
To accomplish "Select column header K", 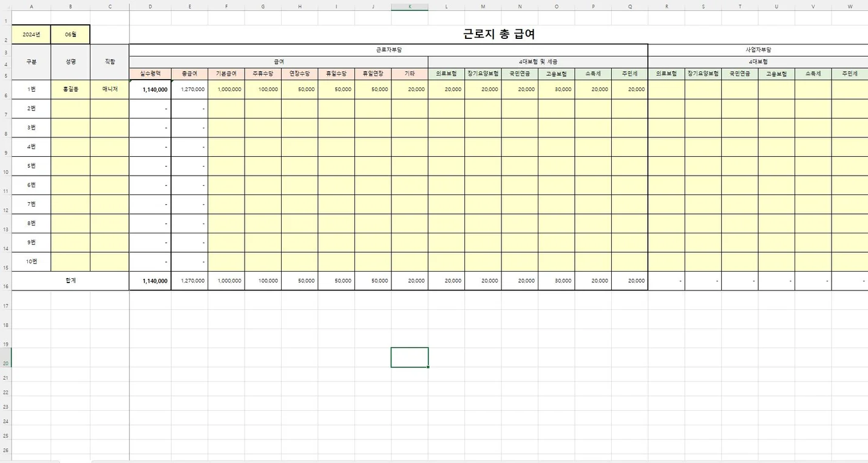I will pos(410,7).
